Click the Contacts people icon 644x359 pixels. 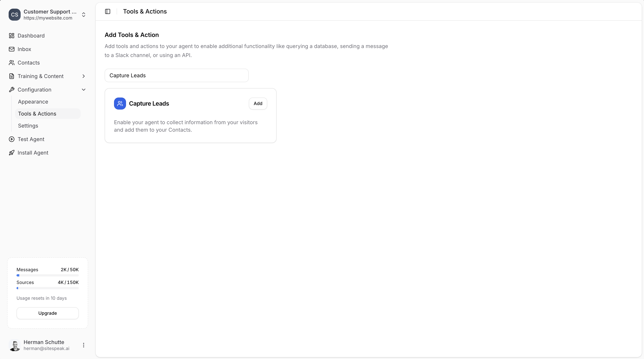pyautogui.click(x=11, y=63)
